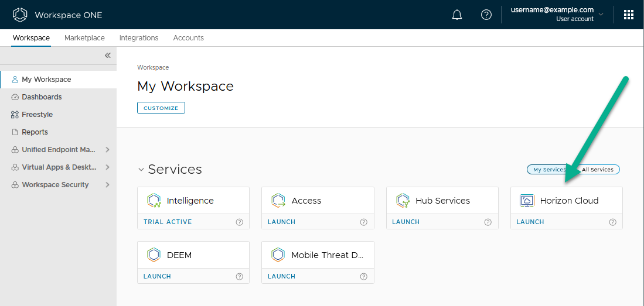Image resolution: width=644 pixels, height=306 pixels.
Task: Click the Horizon Cloud card title
Action: [569, 201]
